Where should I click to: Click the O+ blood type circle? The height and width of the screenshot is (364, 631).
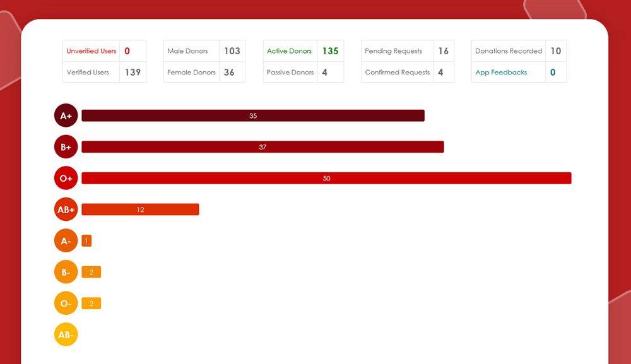click(x=66, y=179)
